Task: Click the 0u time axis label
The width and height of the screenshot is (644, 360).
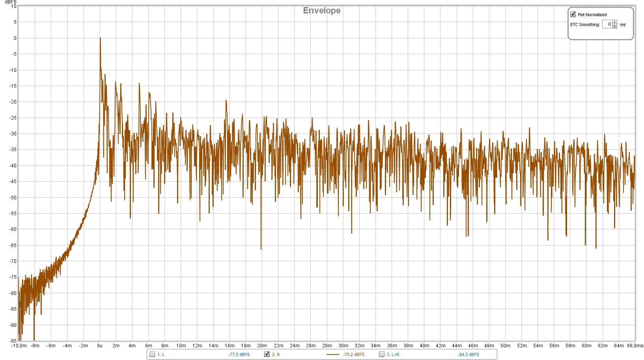Action: point(100,346)
